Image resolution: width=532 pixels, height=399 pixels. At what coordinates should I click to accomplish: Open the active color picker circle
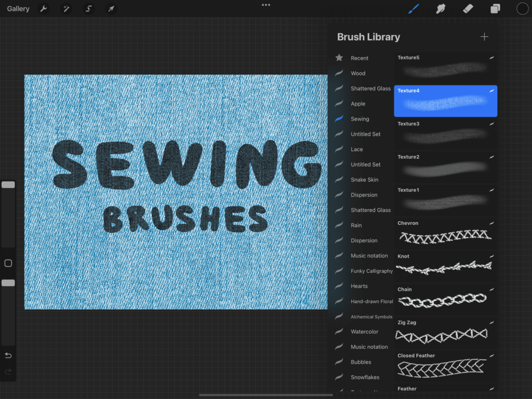(522, 9)
